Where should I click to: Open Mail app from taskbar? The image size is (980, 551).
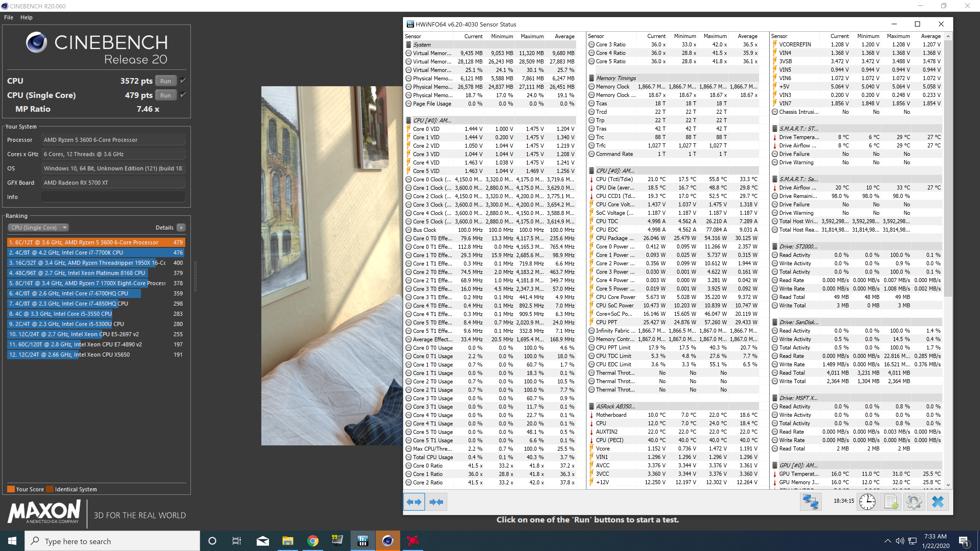[263, 541]
